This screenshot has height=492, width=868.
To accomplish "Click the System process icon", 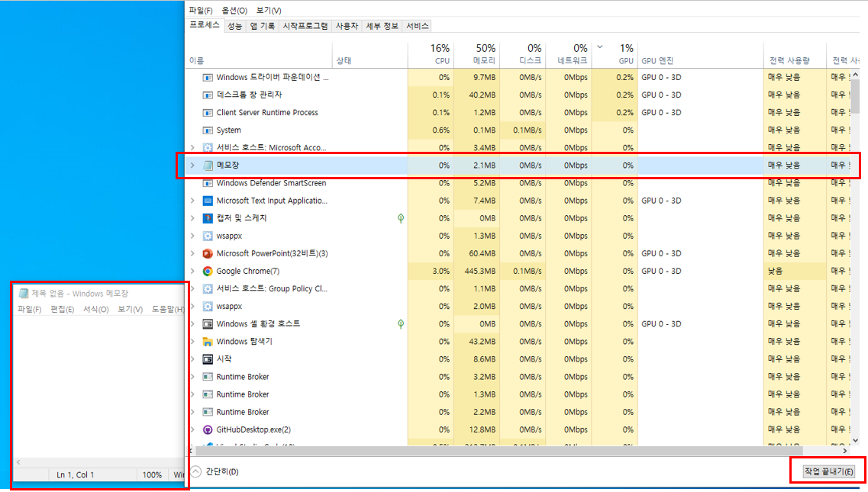I will tap(208, 130).
